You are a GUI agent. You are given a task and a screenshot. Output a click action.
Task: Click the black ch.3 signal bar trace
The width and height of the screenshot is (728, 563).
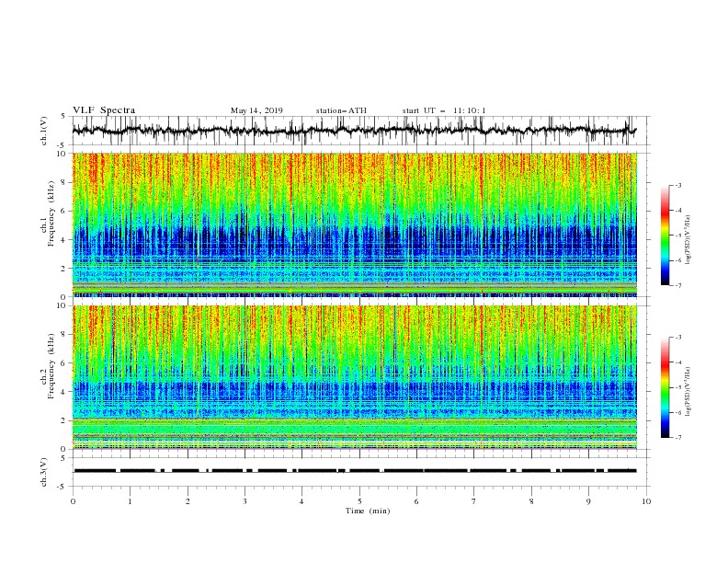[x=355, y=471]
